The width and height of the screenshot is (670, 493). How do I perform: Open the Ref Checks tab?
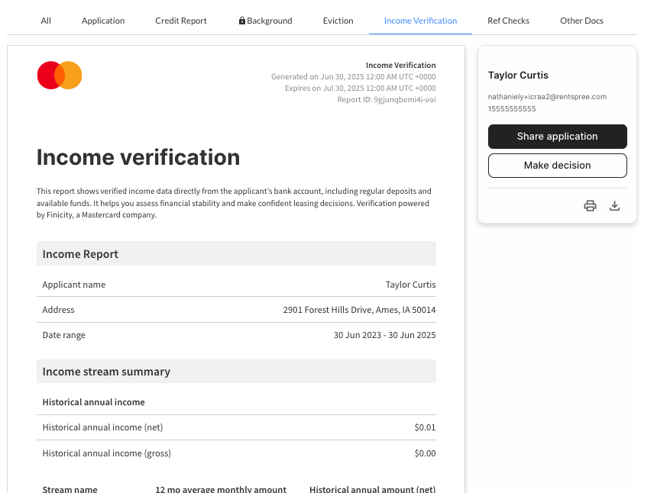point(508,21)
